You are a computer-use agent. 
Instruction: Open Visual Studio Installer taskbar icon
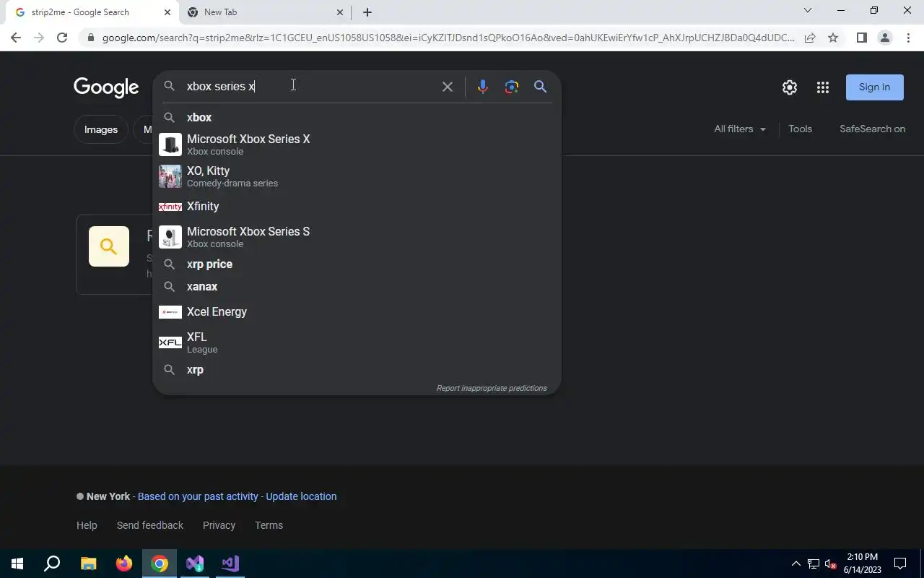pos(195,564)
